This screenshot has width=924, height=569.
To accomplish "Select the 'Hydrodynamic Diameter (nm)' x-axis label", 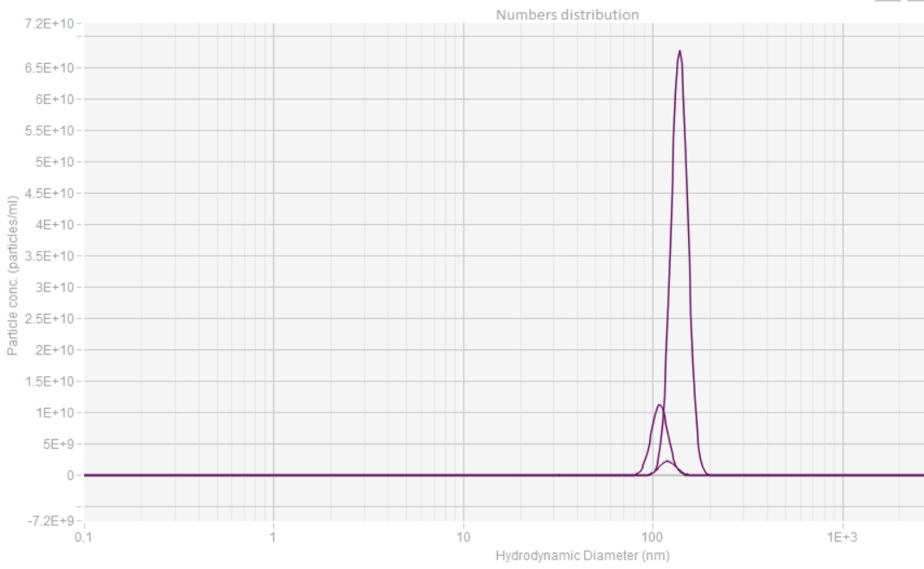I will click(583, 555).
